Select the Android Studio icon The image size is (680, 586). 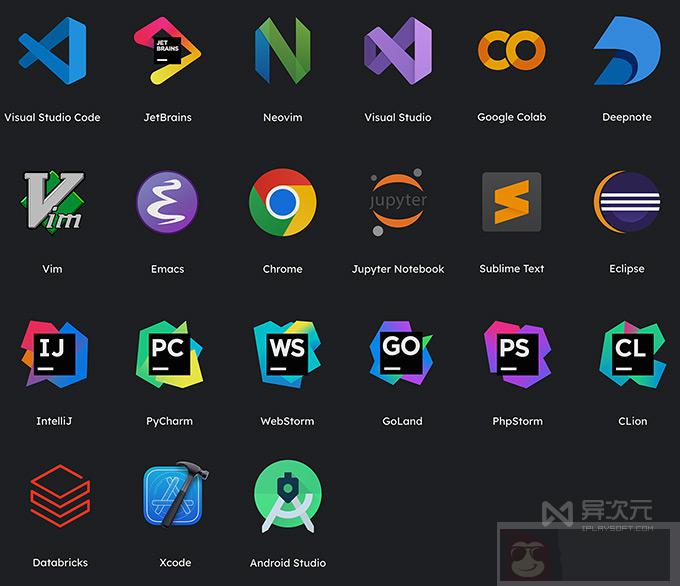(x=288, y=496)
